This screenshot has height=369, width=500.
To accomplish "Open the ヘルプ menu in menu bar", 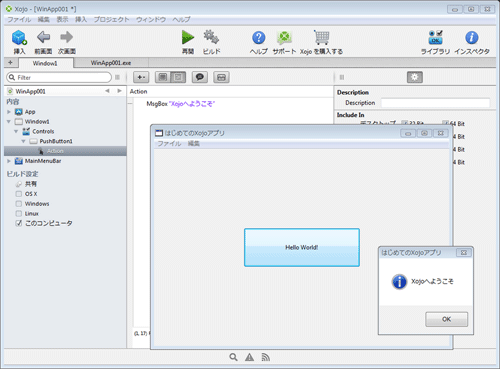I will [181, 20].
